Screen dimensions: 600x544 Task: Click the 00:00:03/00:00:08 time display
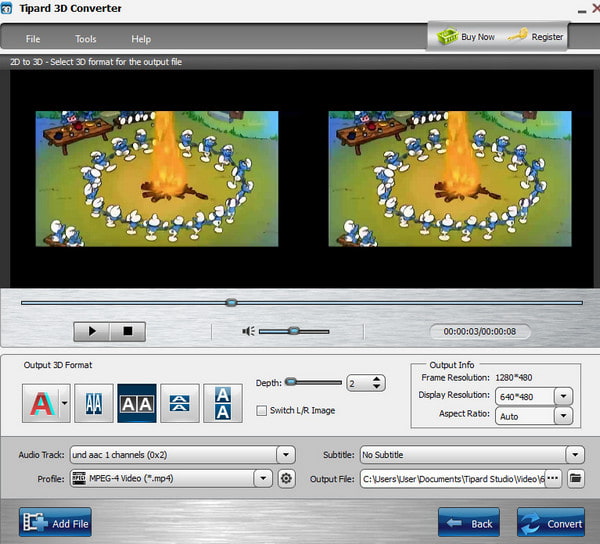(x=480, y=331)
